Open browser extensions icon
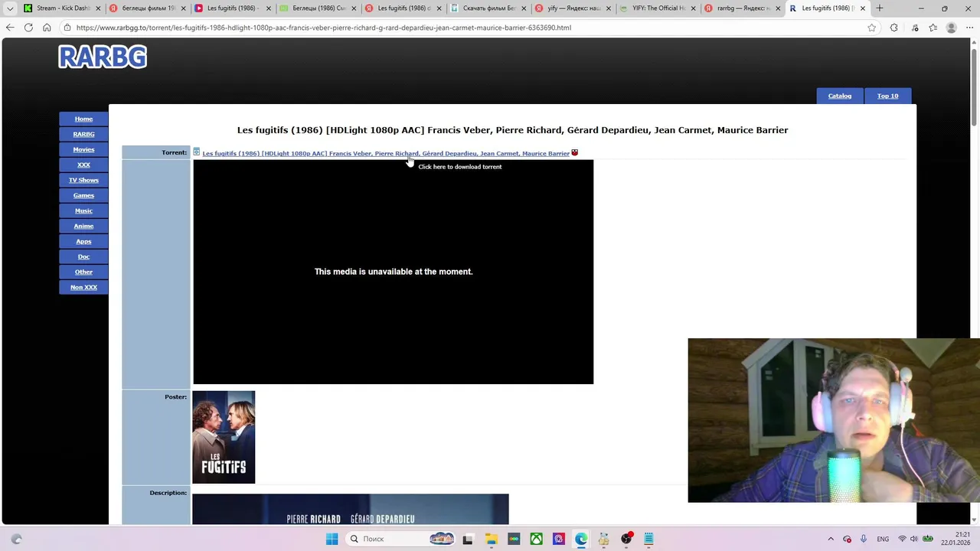 pos(893,28)
